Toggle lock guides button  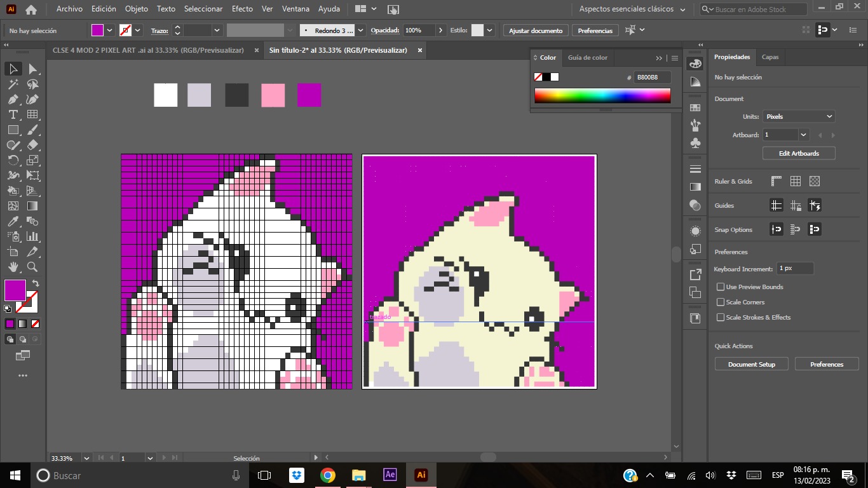coord(796,205)
